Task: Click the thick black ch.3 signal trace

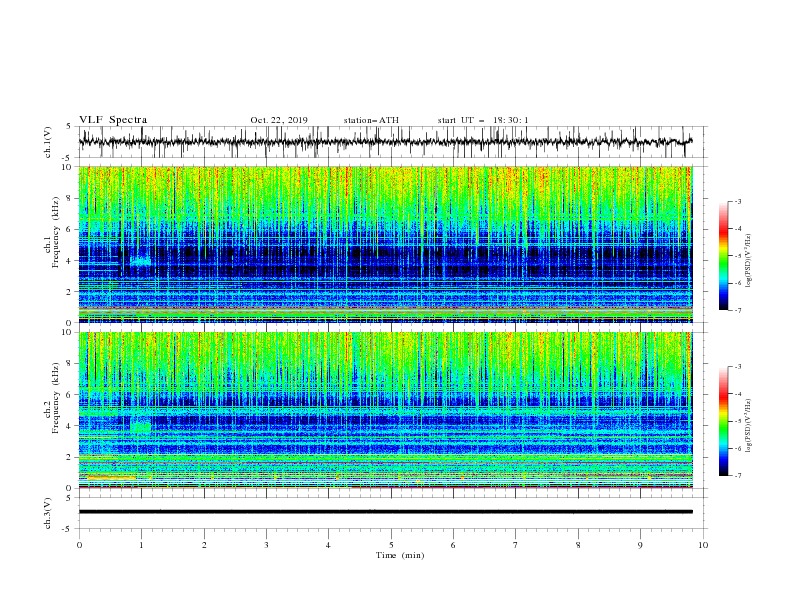Action: click(x=385, y=512)
